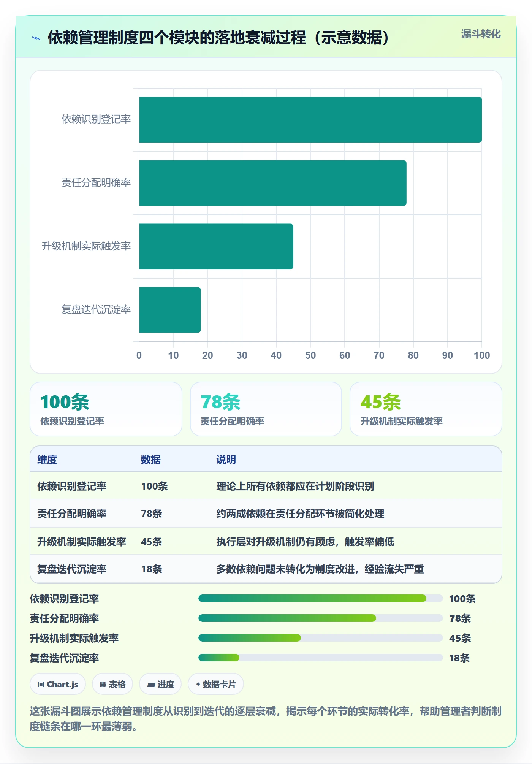Click the x-axis label 50
Image resolution: width=532 pixels, height=764 pixels.
click(310, 355)
